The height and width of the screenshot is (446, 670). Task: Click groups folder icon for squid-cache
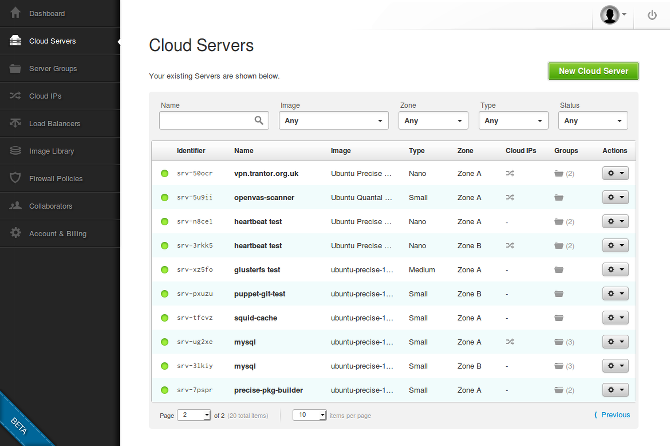[558, 318]
